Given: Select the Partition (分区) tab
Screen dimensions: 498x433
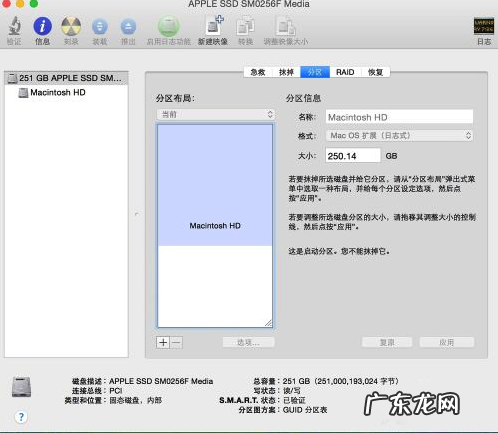Looking at the screenshot, I should [x=315, y=72].
